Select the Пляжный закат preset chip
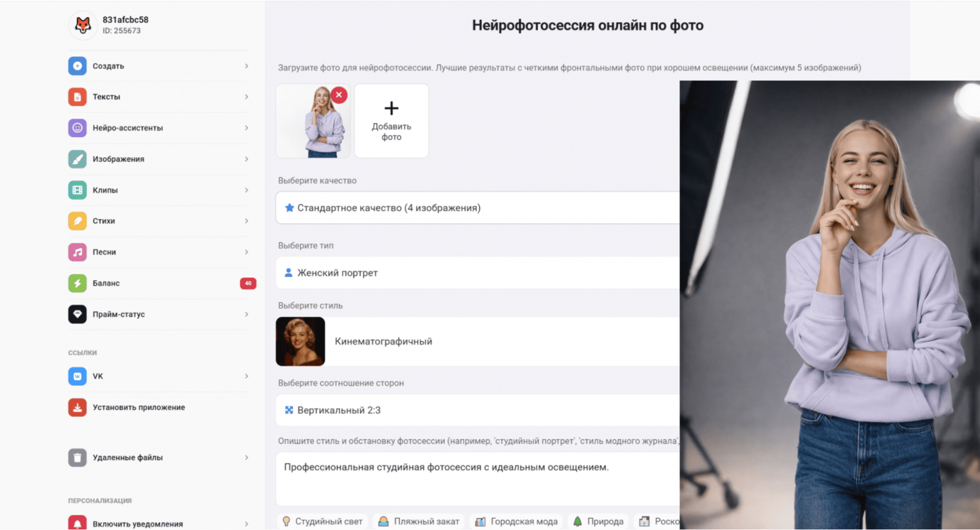 pyautogui.click(x=418, y=521)
